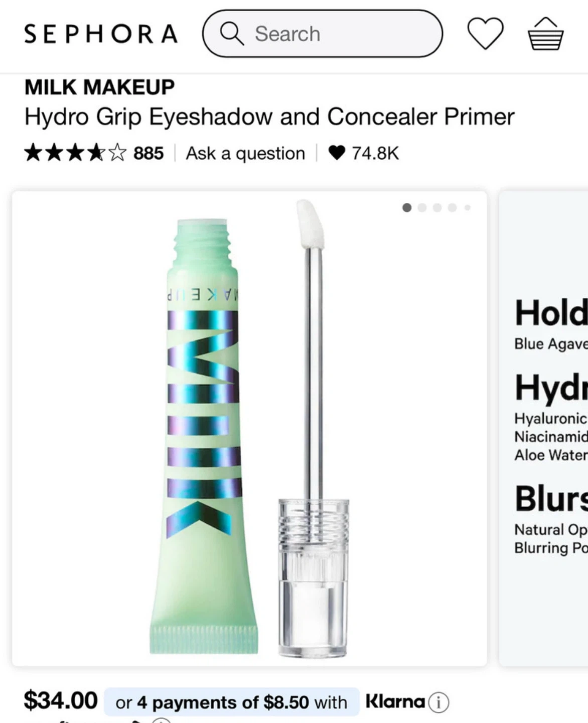This screenshot has height=723, width=588.
Task: Click the Klarna logo
Action: (395, 701)
